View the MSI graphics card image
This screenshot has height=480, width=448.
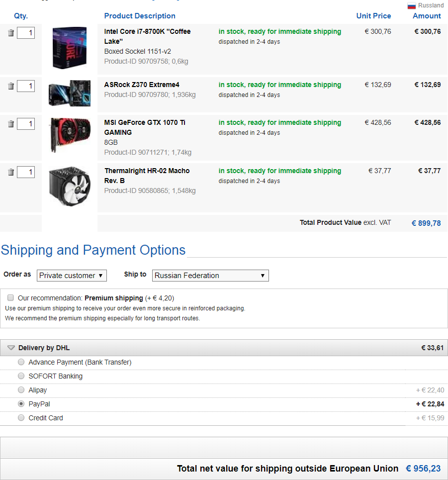click(70, 134)
